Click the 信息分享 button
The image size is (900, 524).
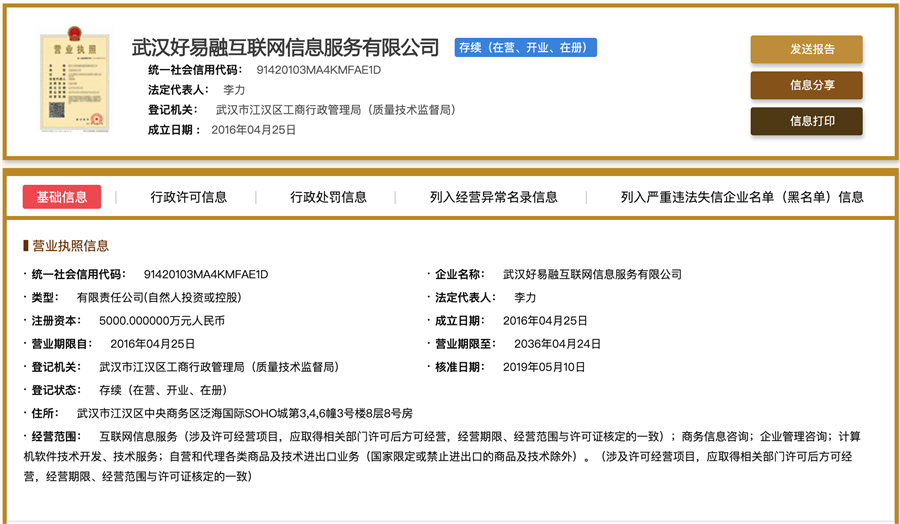806,86
